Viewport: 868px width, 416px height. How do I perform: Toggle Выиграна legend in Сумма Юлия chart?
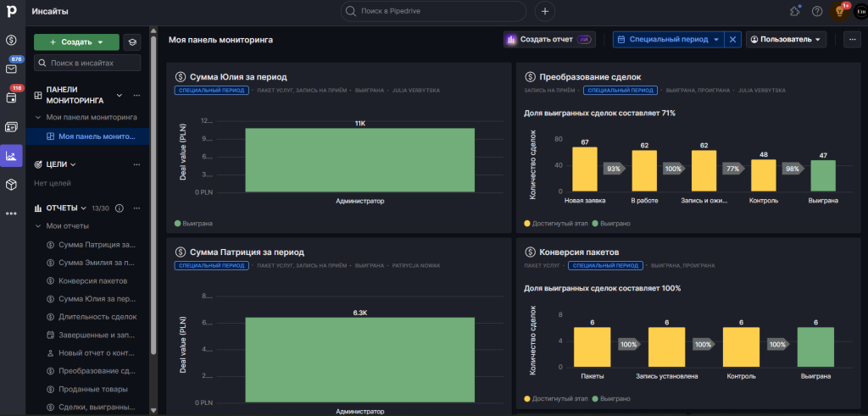pyautogui.click(x=194, y=224)
